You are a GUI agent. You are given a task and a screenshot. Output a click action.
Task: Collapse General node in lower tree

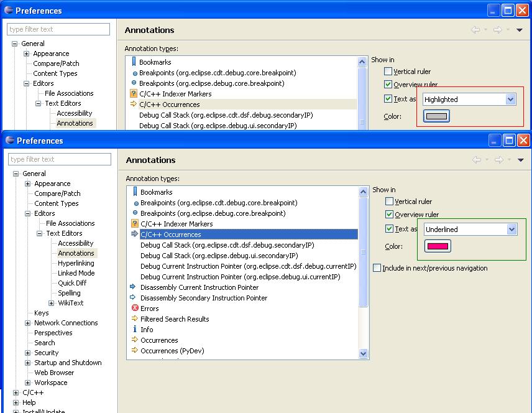(x=16, y=174)
